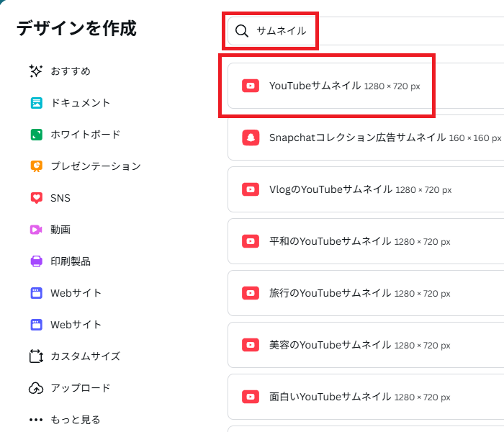
Task: Select 面白いYouTubeサムネイル result
Action: coord(366,397)
